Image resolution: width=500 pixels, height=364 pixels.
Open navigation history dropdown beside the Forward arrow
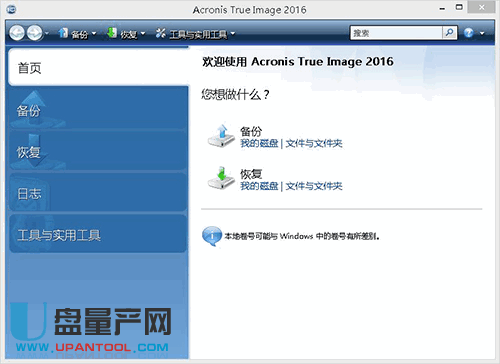[47, 33]
